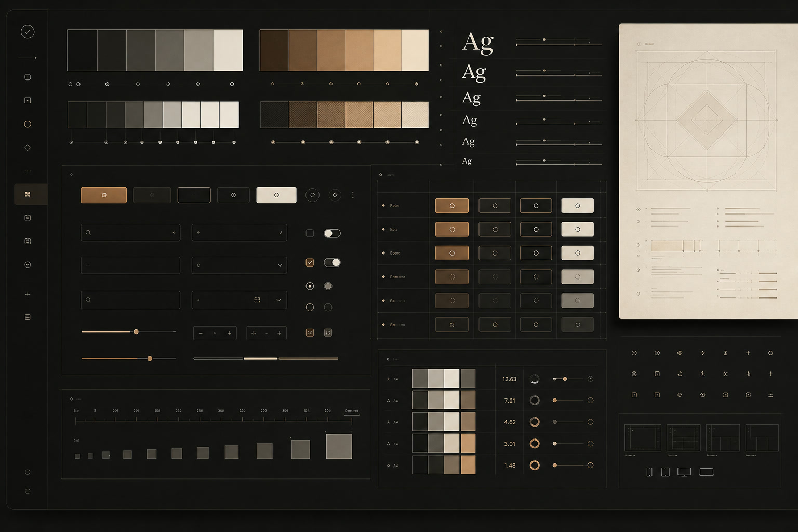Select the empty outlined radio button
This screenshot has width=798, height=532.
pos(310,307)
